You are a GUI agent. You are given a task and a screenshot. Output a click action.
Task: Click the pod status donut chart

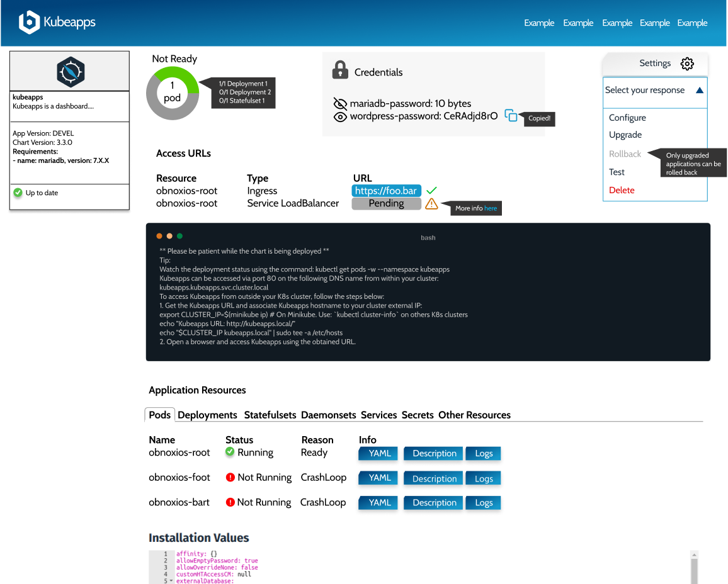coord(173,93)
